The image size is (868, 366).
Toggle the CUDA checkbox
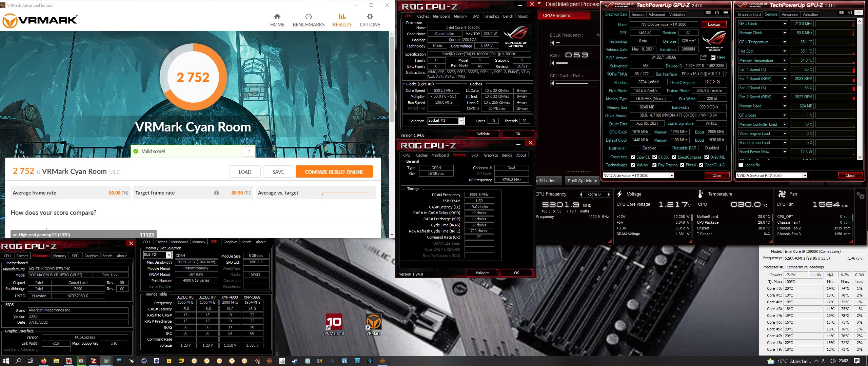[x=654, y=157]
